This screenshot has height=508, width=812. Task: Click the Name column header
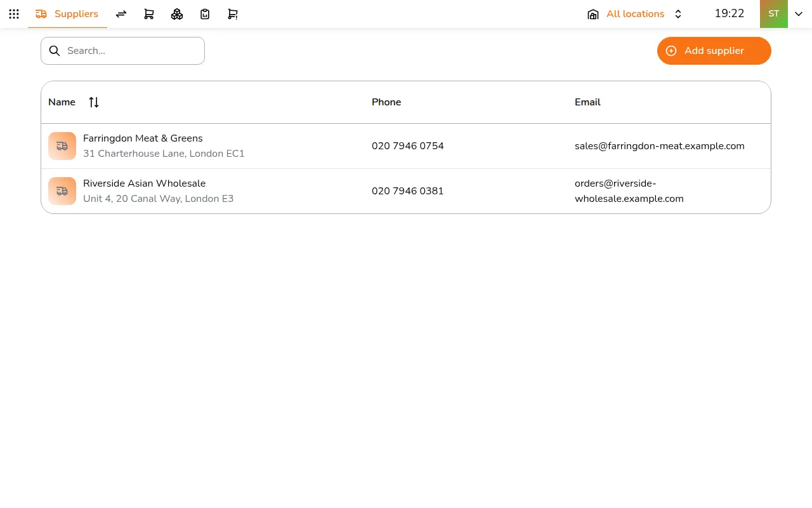(x=62, y=102)
